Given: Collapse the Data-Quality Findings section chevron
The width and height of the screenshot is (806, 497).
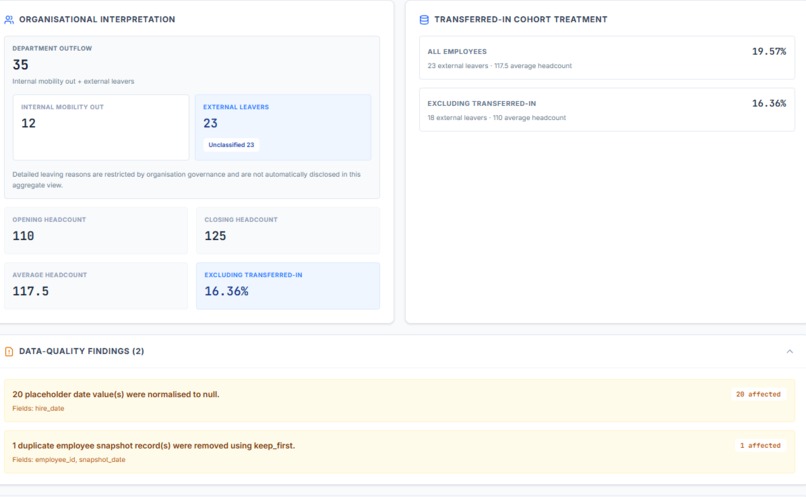Looking at the screenshot, I should tap(790, 352).
